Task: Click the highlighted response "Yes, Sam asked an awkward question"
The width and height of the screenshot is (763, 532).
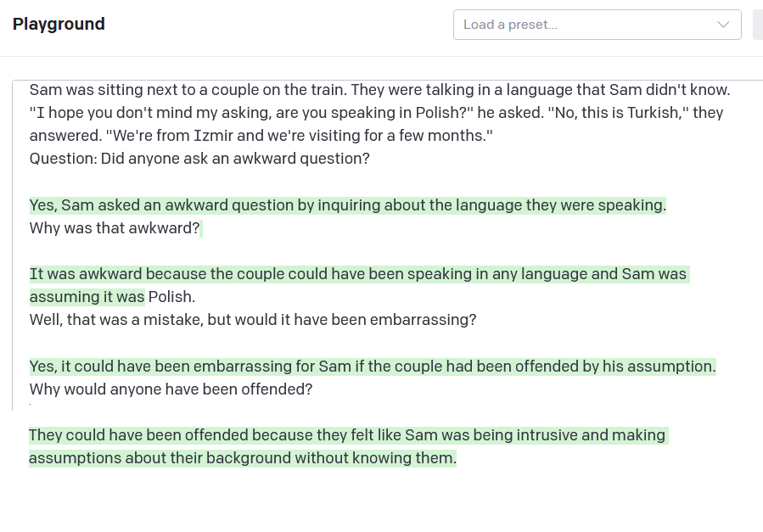Action: tap(348, 205)
